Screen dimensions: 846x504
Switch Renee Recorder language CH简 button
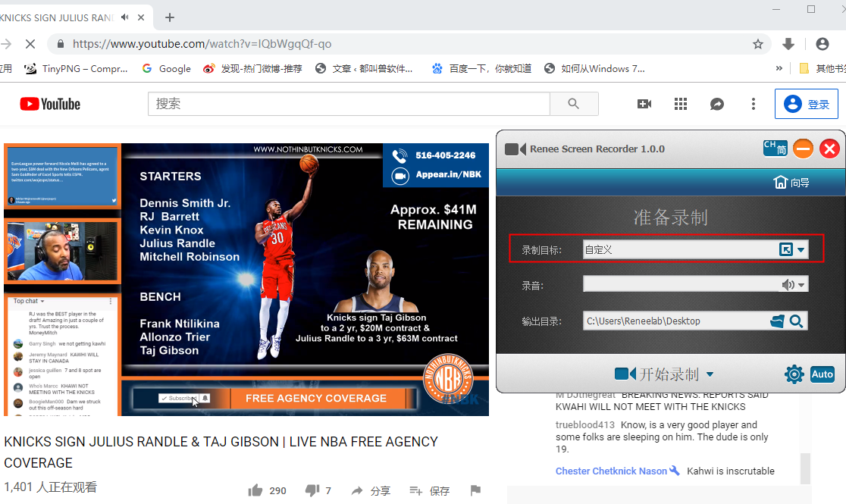[x=775, y=148]
